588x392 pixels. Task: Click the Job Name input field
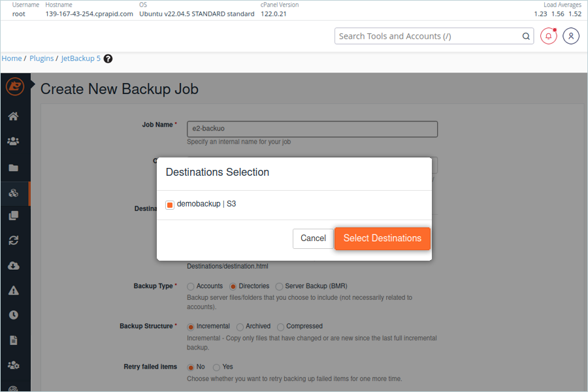312,129
